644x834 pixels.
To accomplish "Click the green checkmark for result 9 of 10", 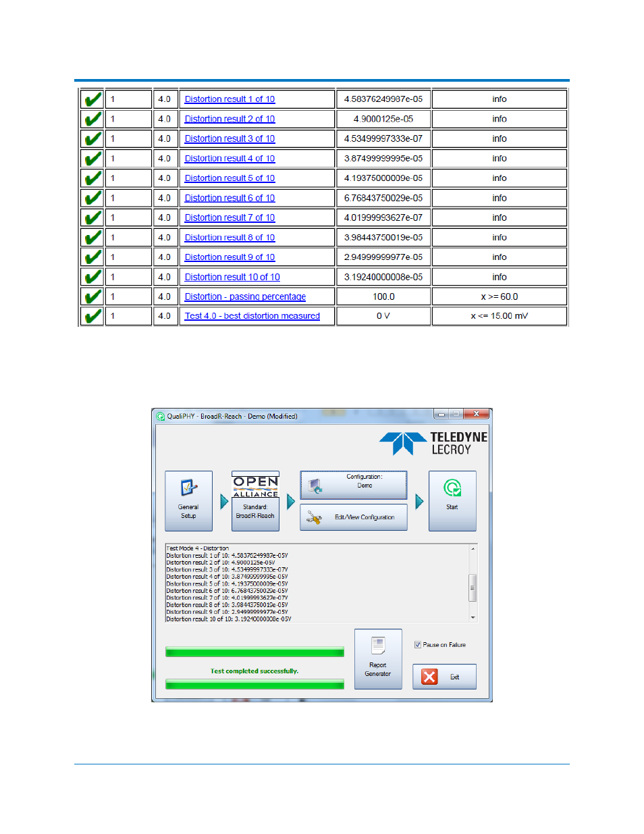I will tap(92, 257).
